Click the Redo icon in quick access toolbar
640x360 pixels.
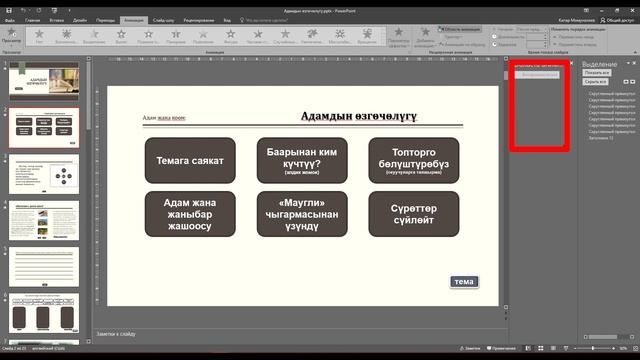pyautogui.click(x=39, y=11)
